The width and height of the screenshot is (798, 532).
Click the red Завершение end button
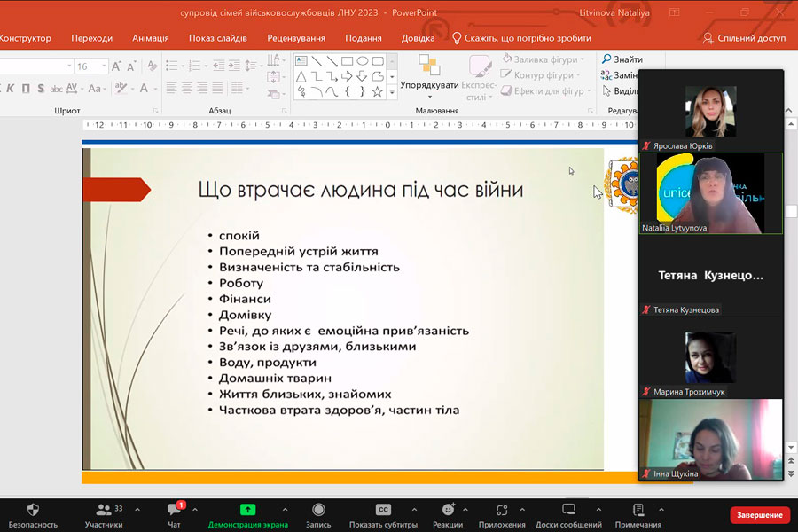[x=759, y=515]
